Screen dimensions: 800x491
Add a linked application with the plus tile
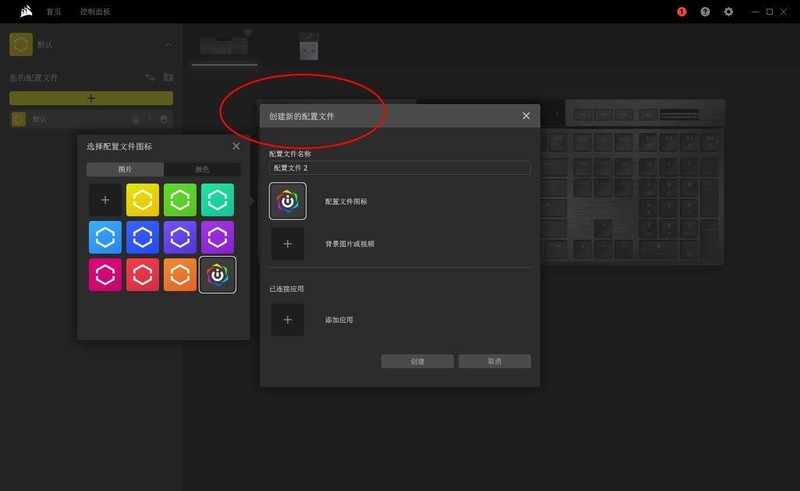(x=288, y=320)
